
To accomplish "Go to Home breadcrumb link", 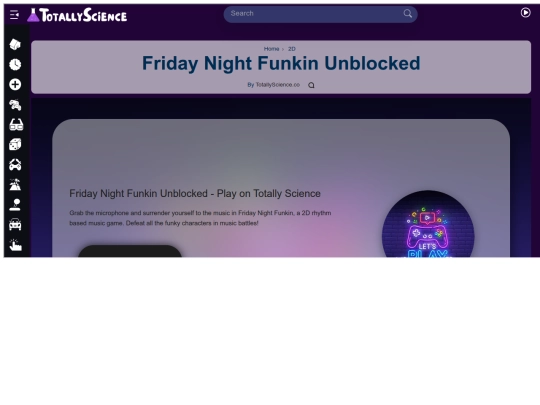I will (271, 49).
